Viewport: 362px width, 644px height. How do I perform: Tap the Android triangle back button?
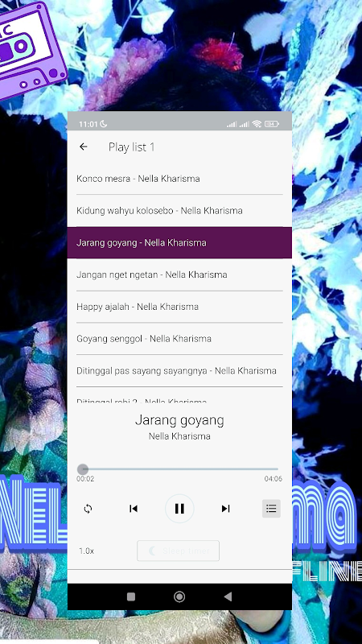pos(228,597)
